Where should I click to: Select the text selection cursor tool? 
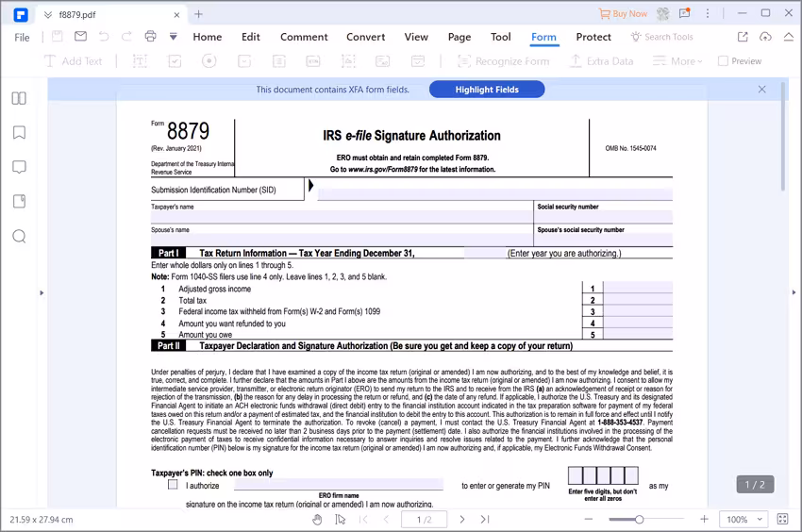coord(340,519)
